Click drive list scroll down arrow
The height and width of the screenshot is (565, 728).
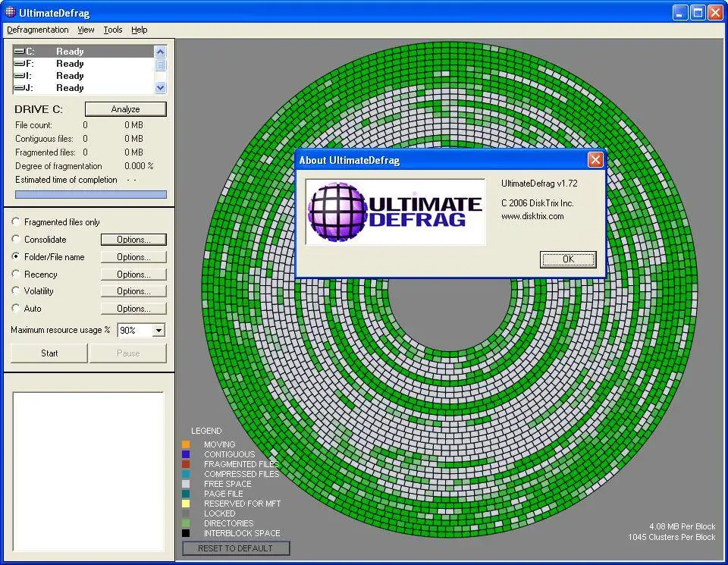click(160, 86)
